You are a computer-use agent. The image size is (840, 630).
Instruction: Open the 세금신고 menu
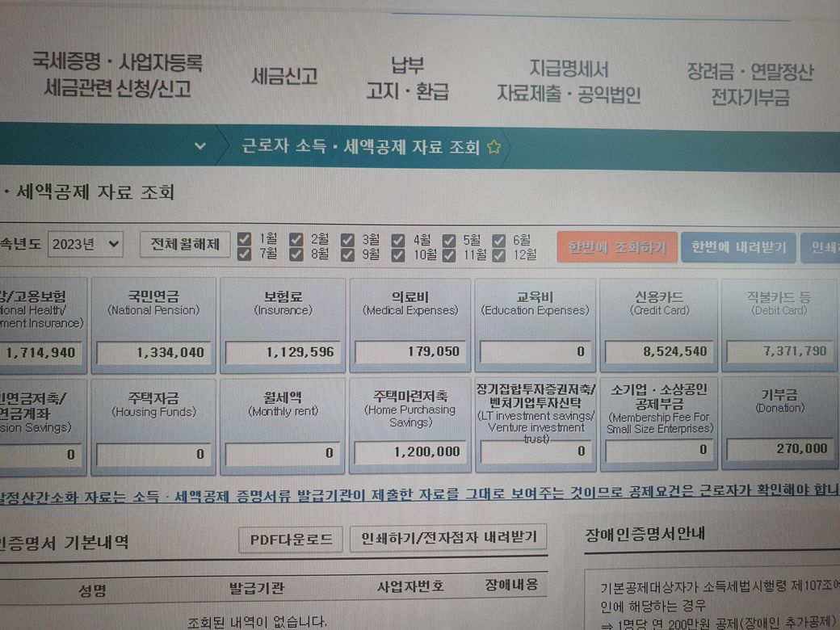coord(284,77)
